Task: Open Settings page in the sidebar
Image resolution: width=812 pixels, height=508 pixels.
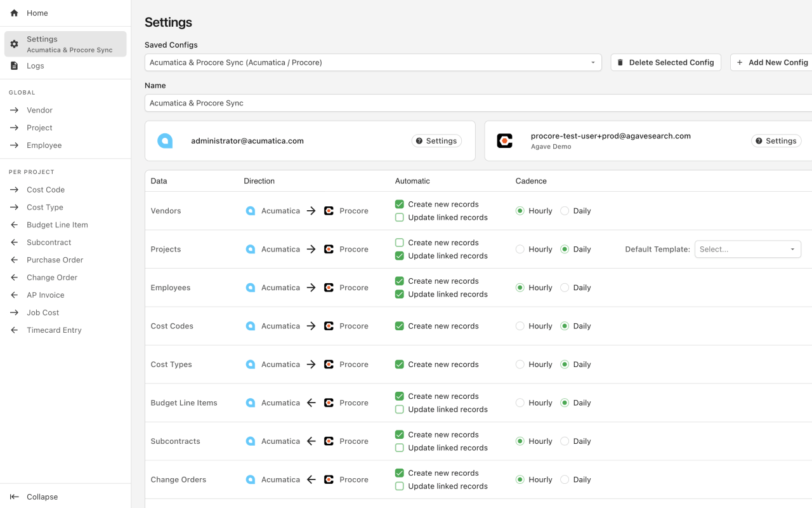Action: tap(65, 44)
